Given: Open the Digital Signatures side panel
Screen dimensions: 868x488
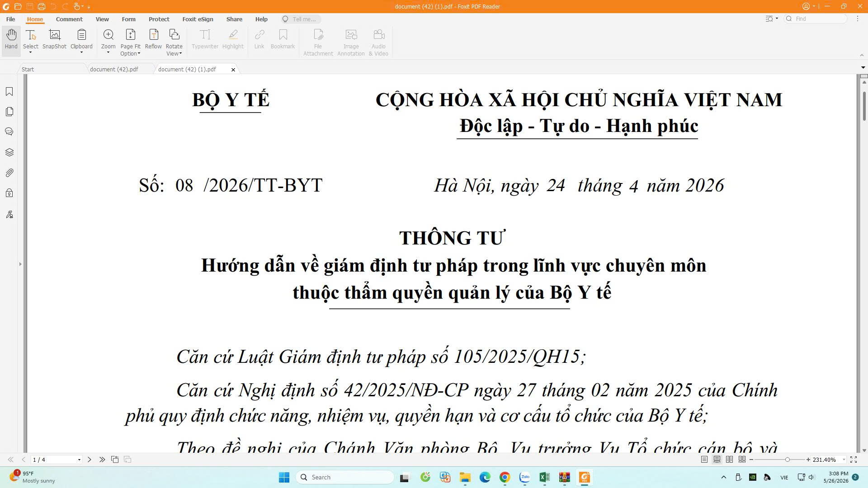Looking at the screenshot, I should 9,214.
